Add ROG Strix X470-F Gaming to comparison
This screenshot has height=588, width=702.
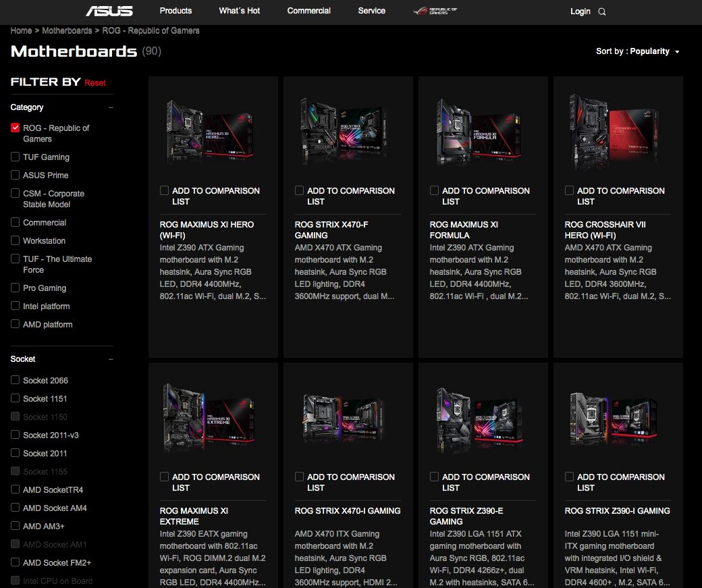point(300,191)
